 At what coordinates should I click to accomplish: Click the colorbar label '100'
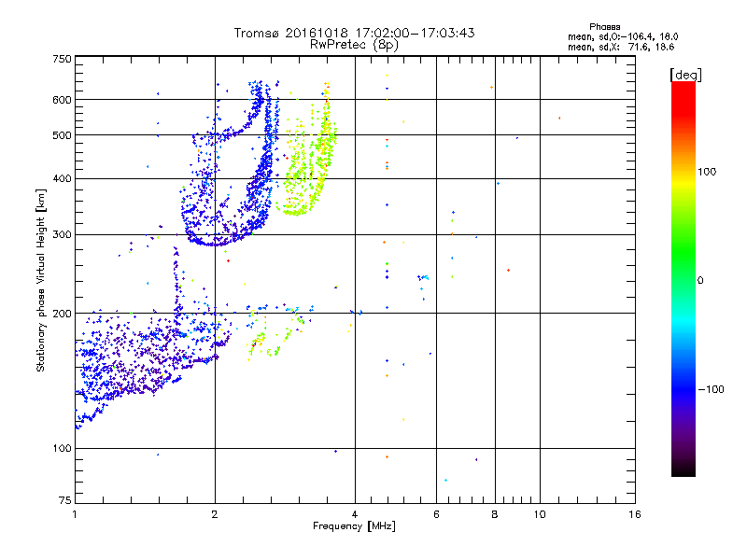707,172
